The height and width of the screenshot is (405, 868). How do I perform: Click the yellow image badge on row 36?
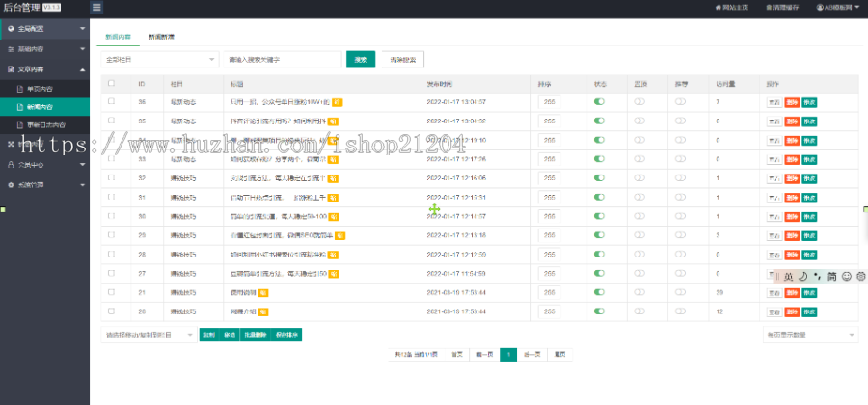(338, 102)
